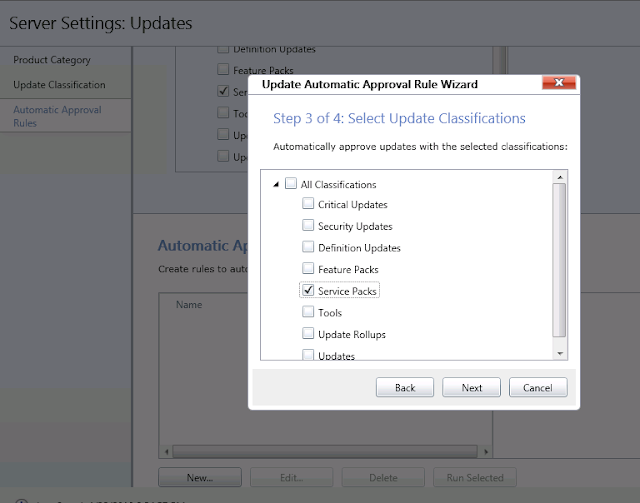Click the Back button

point(405,387)
